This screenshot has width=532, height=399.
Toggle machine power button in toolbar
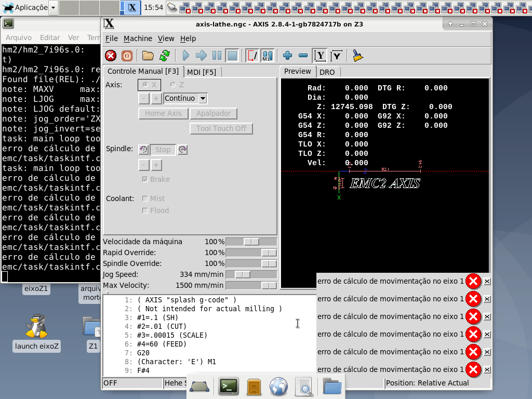click(x=127, y=56)
